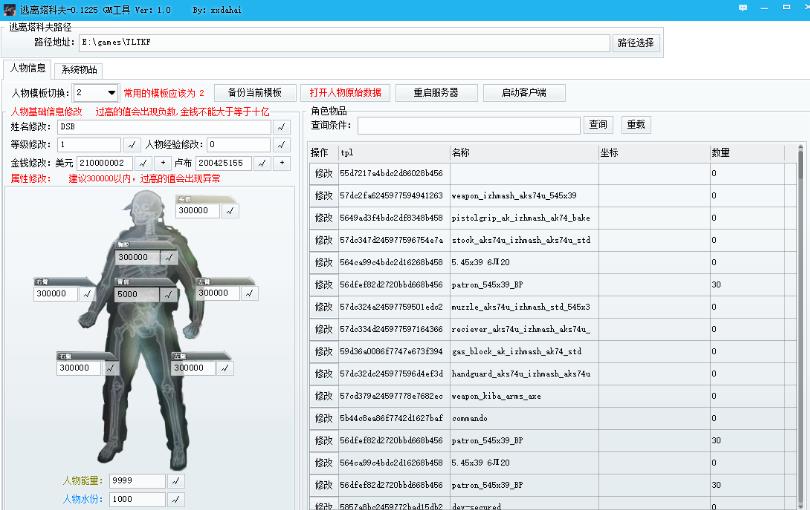Click 修改 for stock_aks74u row
810x510 pixels.
click(323, 240)
